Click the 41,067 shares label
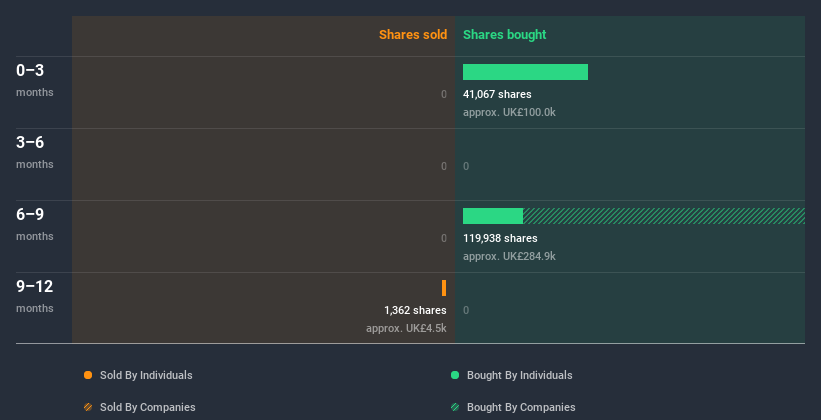Image resolution: width=821 pixels, height=420 pixels. pyautogui.click(x=497, y=94)
